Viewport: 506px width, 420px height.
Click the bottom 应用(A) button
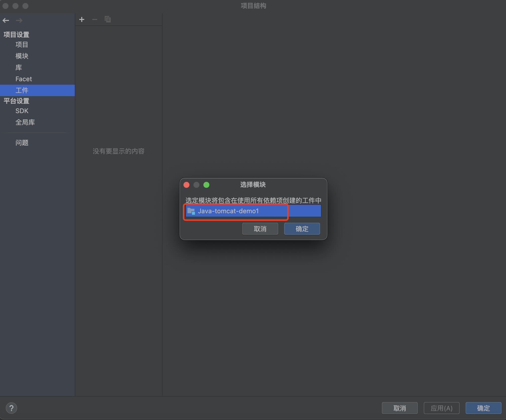point(441,408)
